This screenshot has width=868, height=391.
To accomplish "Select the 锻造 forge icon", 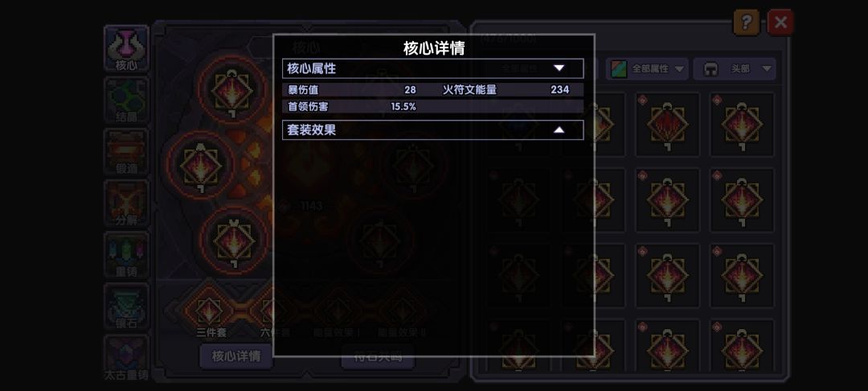I will point(126,152).
